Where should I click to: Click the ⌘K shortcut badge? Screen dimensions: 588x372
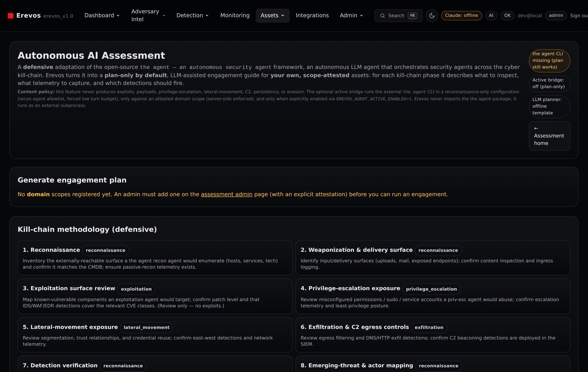click(x=413, y=15)
